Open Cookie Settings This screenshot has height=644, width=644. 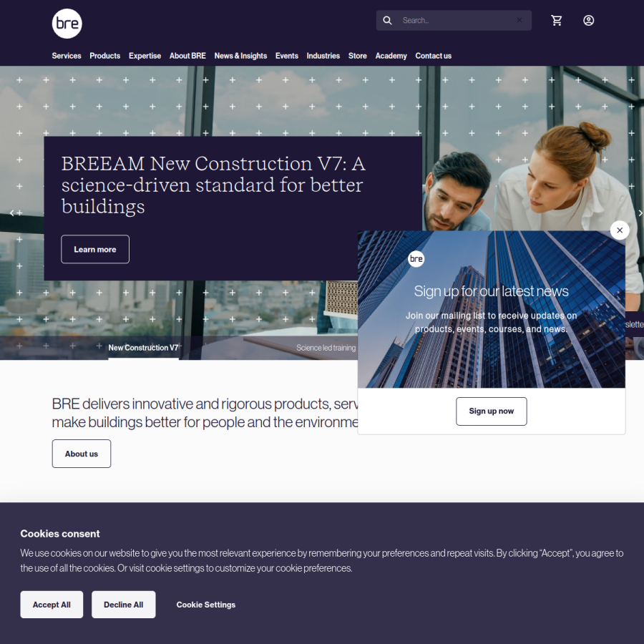206,605
